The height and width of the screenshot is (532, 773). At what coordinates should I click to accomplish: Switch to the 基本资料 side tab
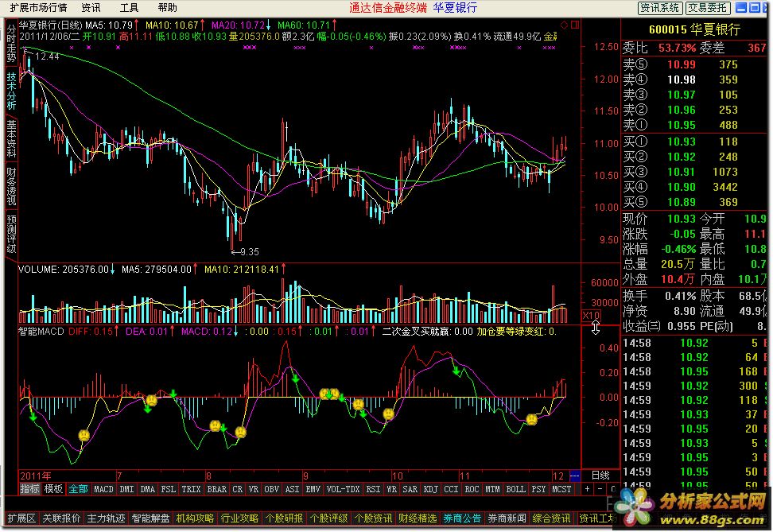coord(11,138)
